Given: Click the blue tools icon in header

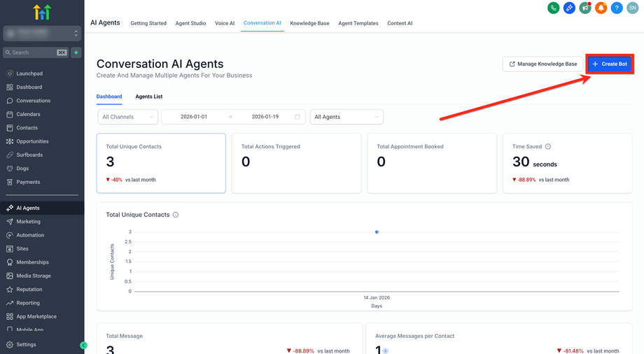Looking at the screenshot, I should (x=569, y=8).
